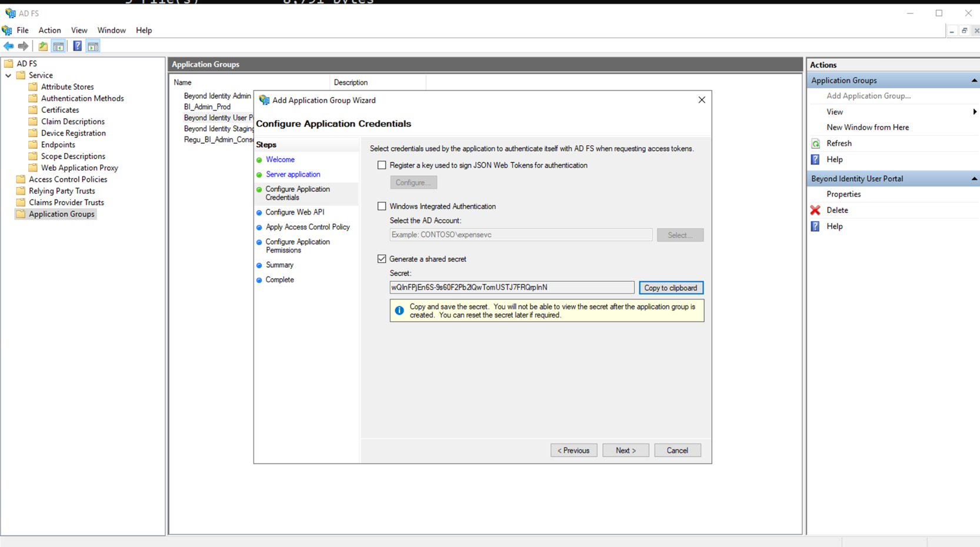The width and height of the screenshot is (980, 547).
Task: Click the Forward arrow toolbar icon
Action: 23,46
